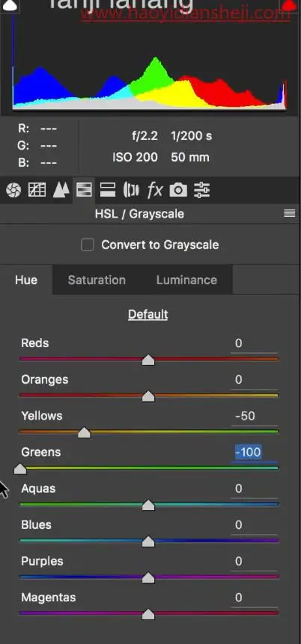Open the Basic panel aperture icon
Viewport: 301px width, 644px height.
pos(13,190)
